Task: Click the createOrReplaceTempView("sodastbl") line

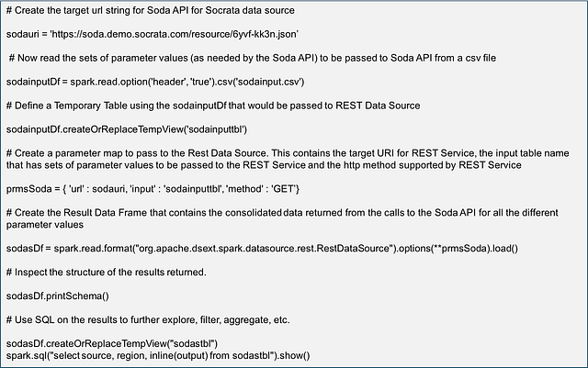Action: (124, 343)
